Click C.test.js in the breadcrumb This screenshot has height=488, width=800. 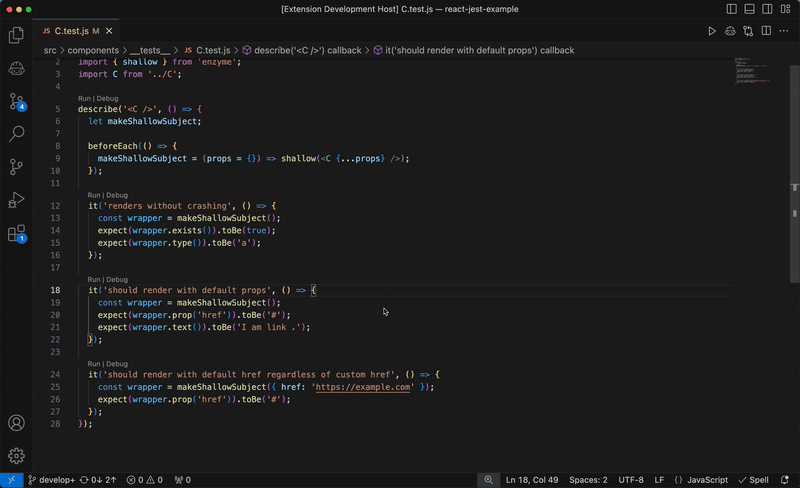[207, 50]
